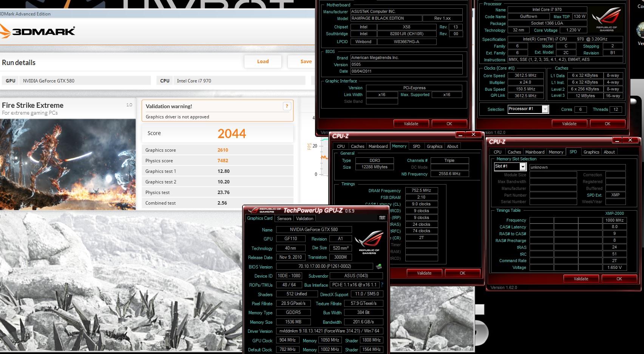The width and height of the screenshot is (644, 354).
Task: Select the Graphics Card tab in GPU-Z
Action: [x=260, y=218]
